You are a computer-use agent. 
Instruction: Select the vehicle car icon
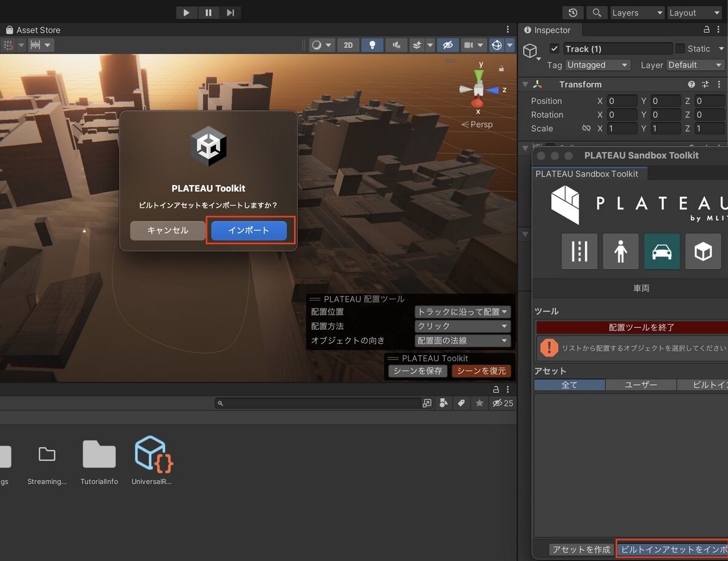(x=662, y=251)
